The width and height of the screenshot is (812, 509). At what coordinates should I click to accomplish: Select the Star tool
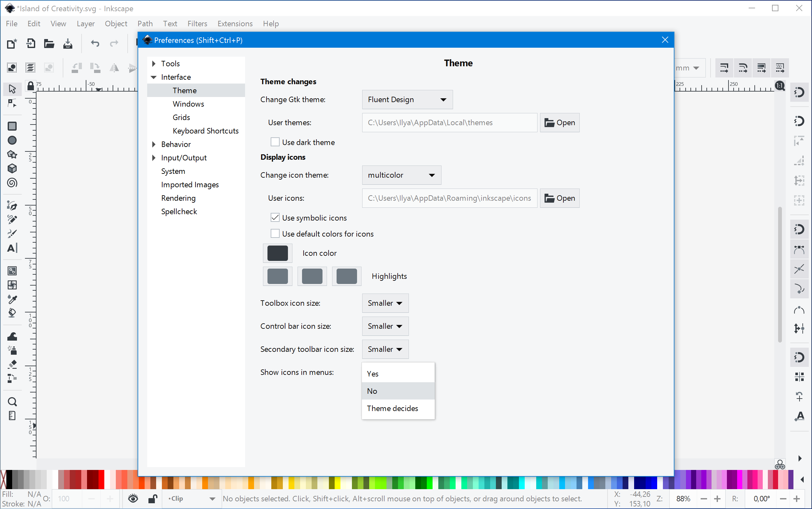[12, 154]
